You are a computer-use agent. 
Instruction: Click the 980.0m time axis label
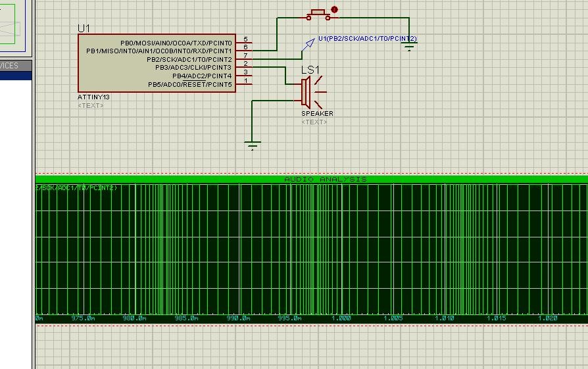click(x=134, y=318)
